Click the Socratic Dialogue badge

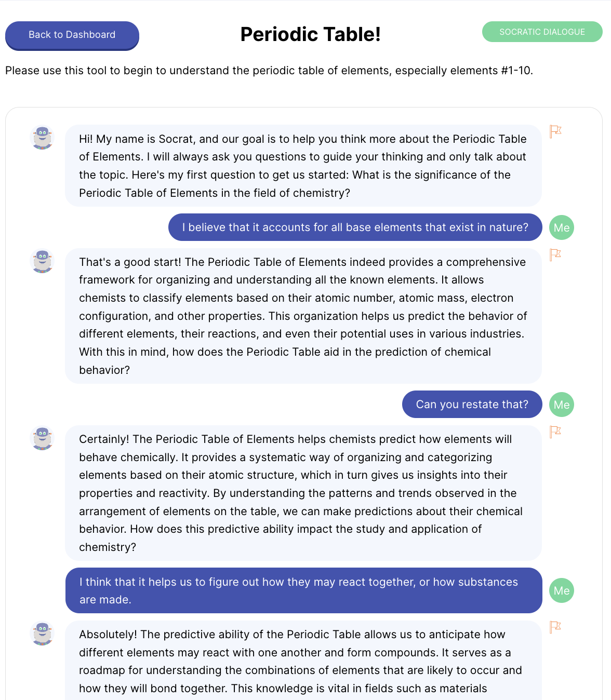pyautogui.click(x=542, y=32)
